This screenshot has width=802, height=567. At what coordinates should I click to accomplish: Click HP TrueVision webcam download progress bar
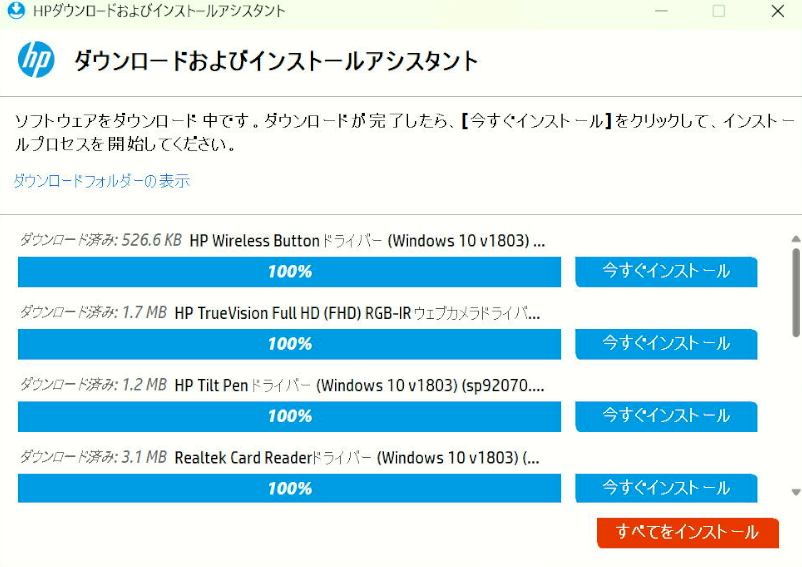289,344
